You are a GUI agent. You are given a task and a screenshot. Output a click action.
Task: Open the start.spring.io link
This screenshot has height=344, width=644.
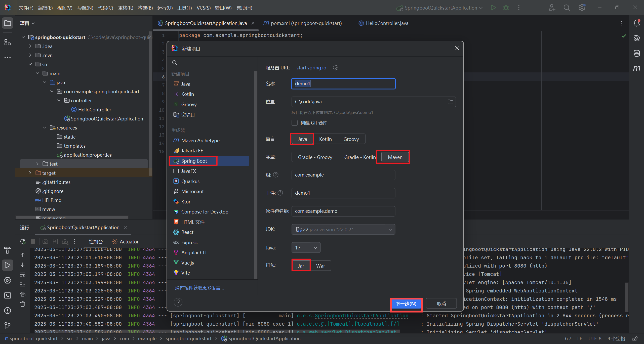(x=311, y=68)
